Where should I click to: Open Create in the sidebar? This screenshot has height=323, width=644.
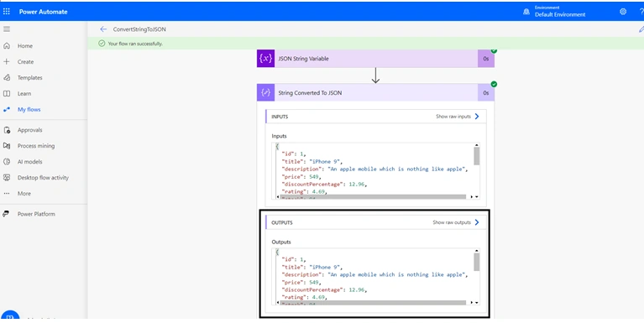[x=25, y=61]
